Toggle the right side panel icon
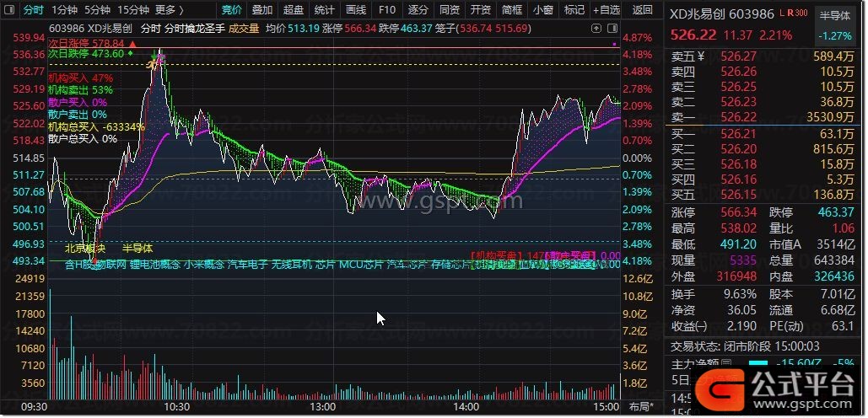 (612, 28)
